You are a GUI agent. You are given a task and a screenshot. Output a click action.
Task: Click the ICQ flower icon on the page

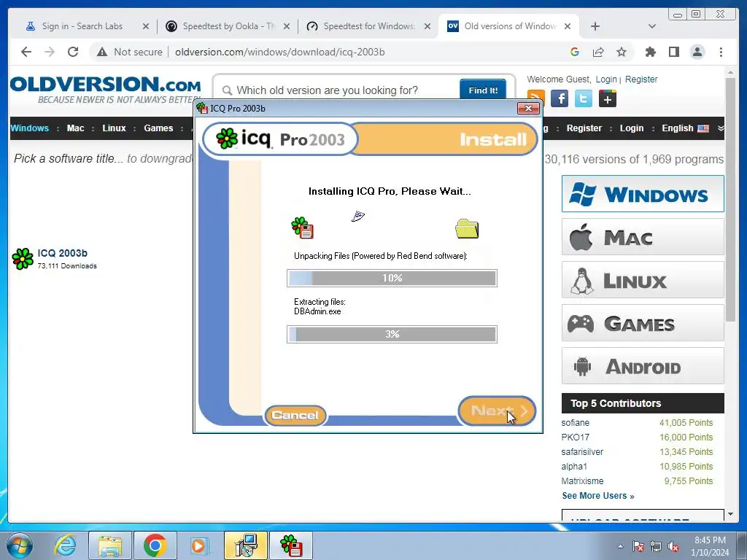tap(23, 259)
